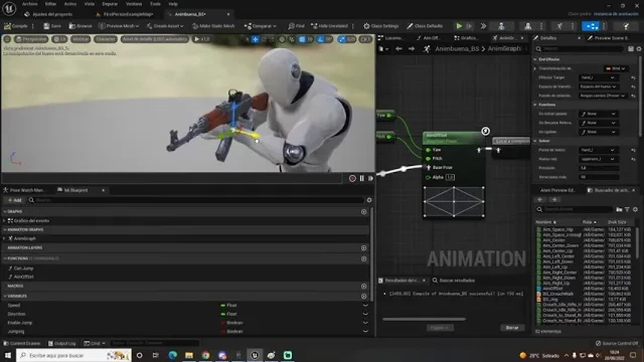Click the details panel settings gear
The image size is (644, 362).
[639, 49]
